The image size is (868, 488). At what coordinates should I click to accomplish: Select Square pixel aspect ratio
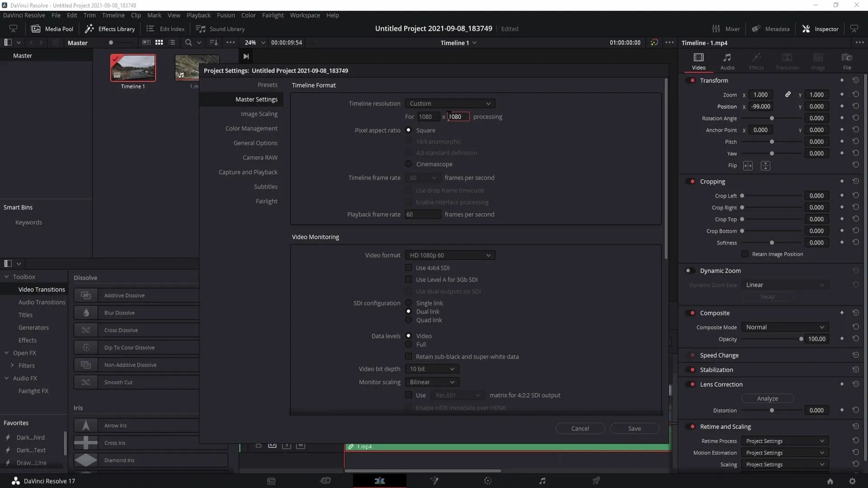point(408,130)
